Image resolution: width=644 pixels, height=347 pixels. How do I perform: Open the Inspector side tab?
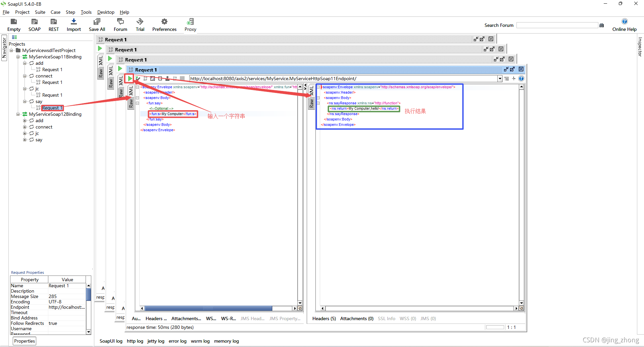[x=640, y=47]
